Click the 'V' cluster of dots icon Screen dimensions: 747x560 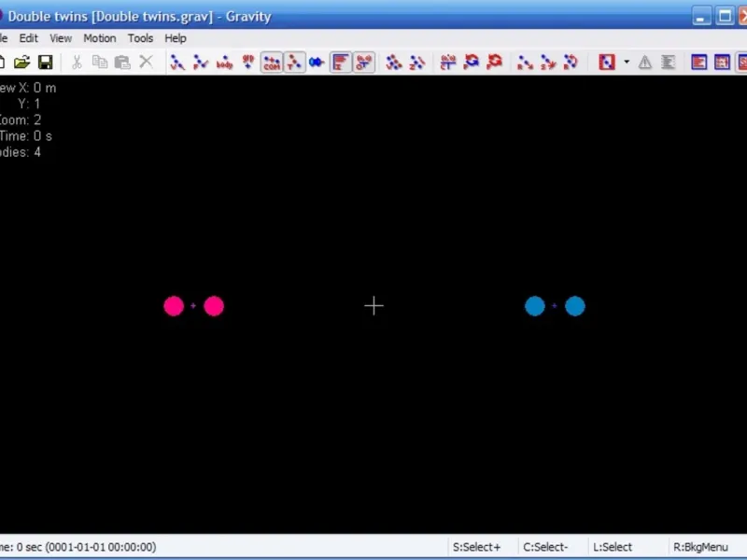(x=394, y=62)
